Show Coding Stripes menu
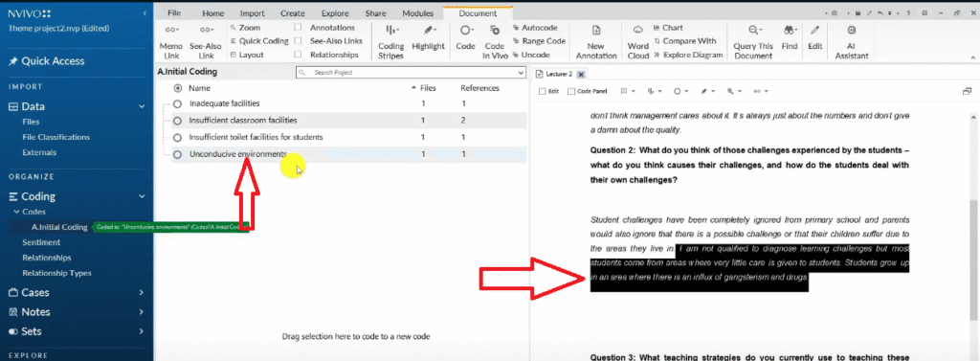The image size is (980, 361). [x=391, y=42]
